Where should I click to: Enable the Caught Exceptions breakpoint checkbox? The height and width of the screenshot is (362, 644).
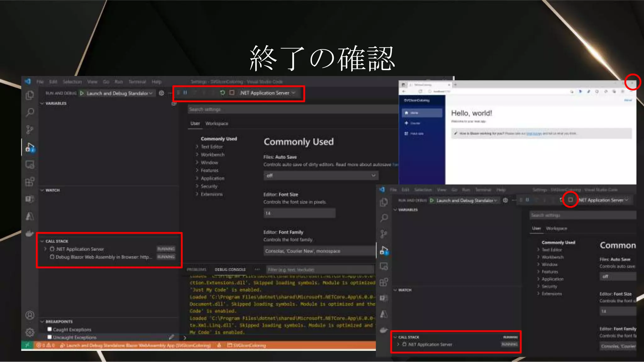[49, 329]
